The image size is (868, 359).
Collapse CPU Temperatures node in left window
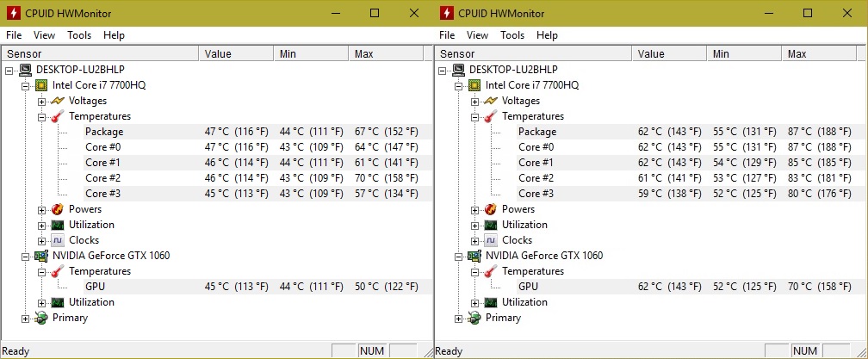[x=42, y=116]
